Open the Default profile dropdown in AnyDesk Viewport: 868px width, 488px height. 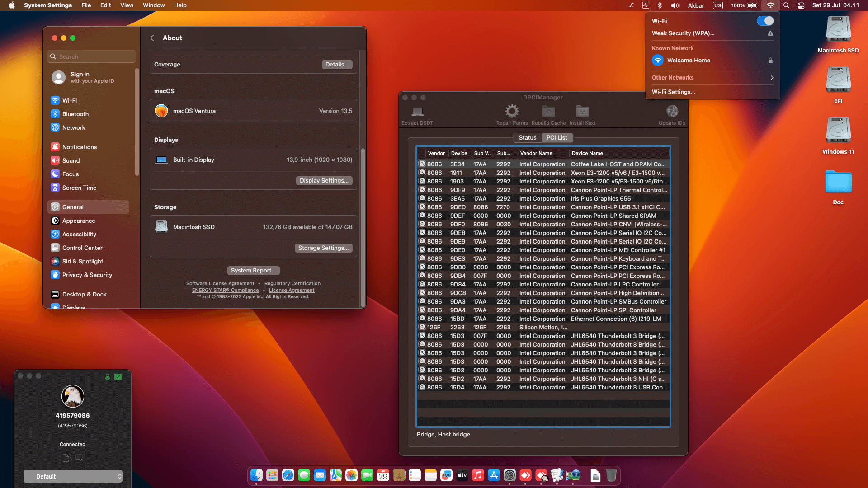point(73,476)
